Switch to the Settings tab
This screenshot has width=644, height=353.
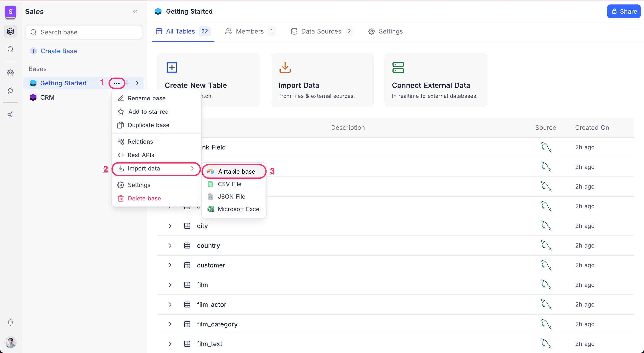pos(386,31)
